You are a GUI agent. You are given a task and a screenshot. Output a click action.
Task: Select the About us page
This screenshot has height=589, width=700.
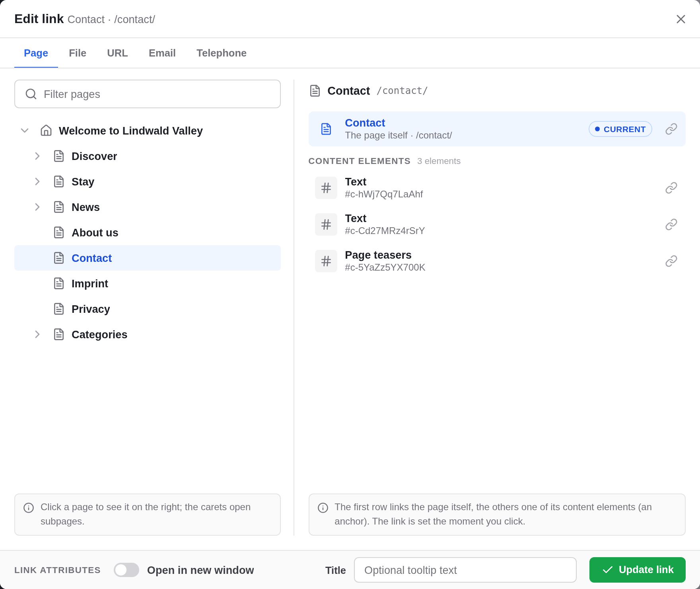pos(148,232)
